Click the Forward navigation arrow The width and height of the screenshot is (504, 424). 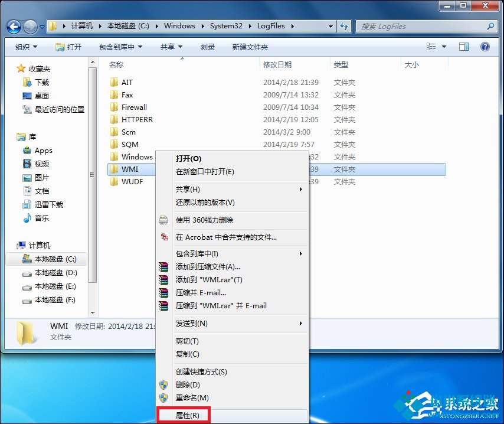point(31,27)
